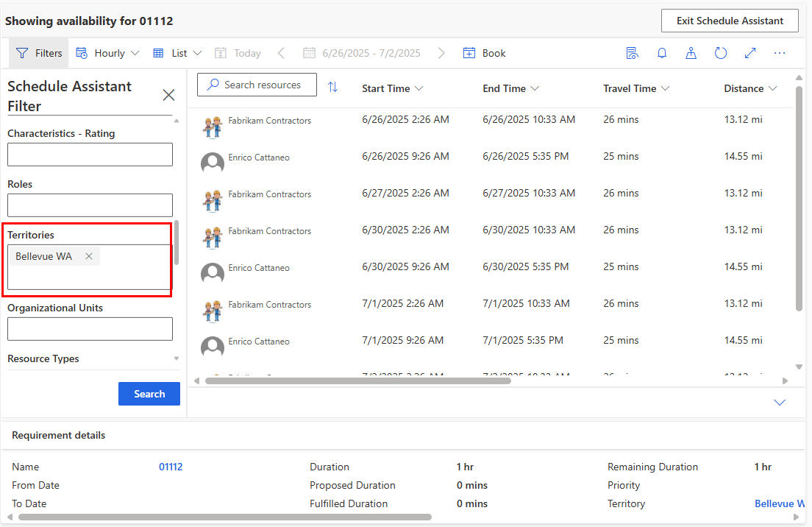Refresh the schedule board

click(x=720, y=52)
